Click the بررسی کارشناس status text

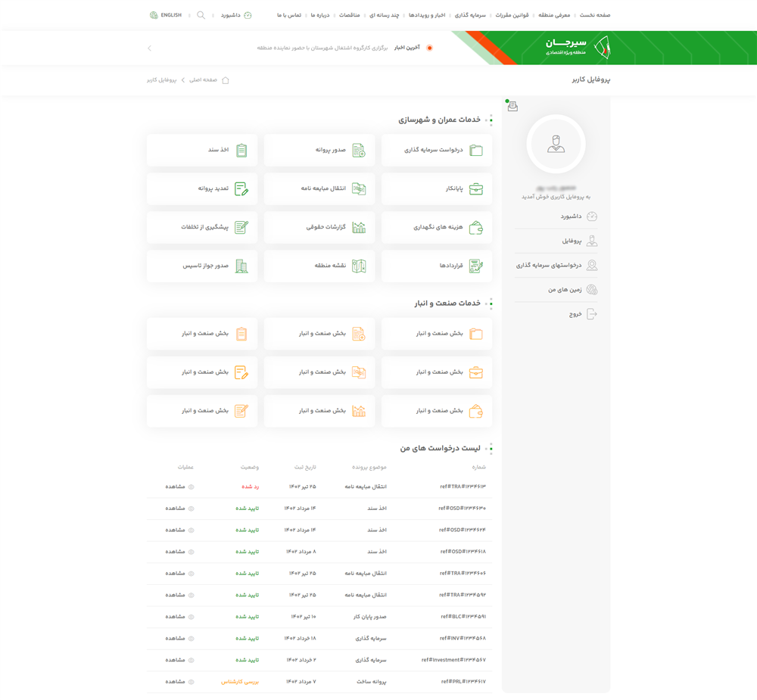[x=240, y=682]
